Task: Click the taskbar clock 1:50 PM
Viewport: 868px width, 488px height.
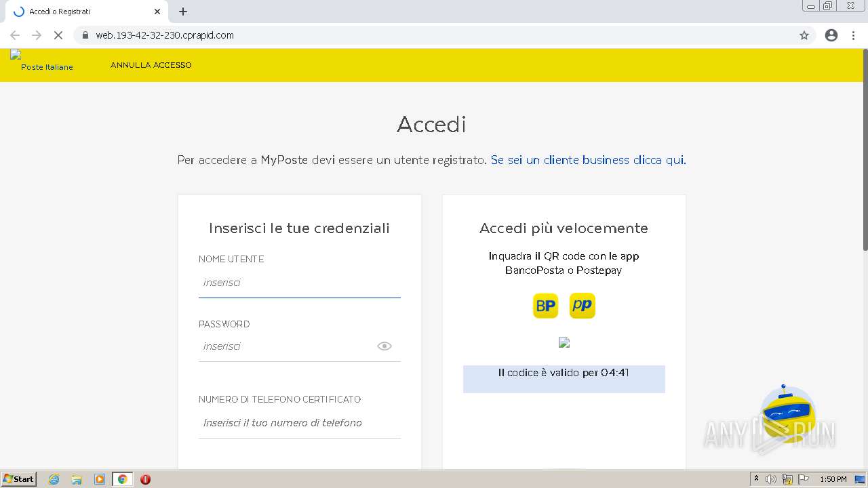Action: coord(833,479)
